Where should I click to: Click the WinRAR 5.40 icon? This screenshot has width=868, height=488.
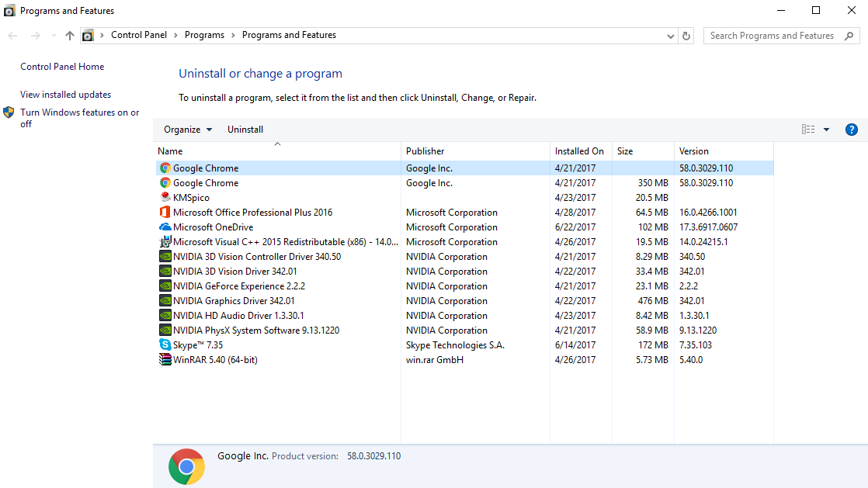(165, 360)
